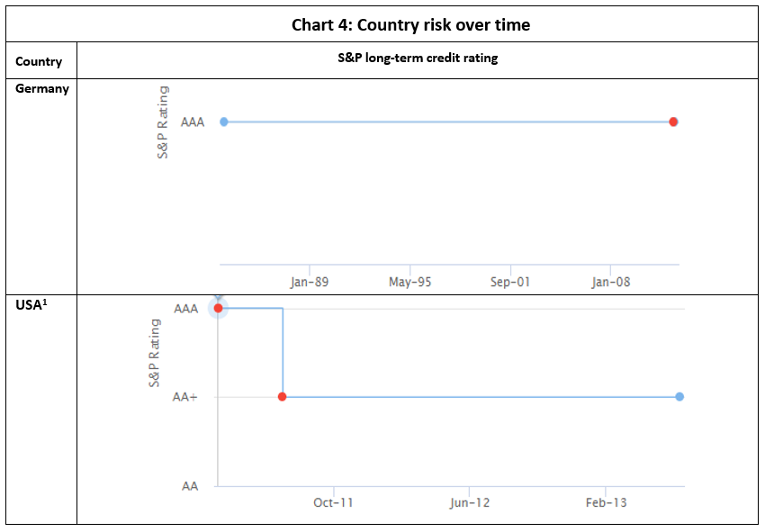Screen dimensions: 765x532
Task: Click the AA+ rating label on USA chart
Action: tap(185, 397)
